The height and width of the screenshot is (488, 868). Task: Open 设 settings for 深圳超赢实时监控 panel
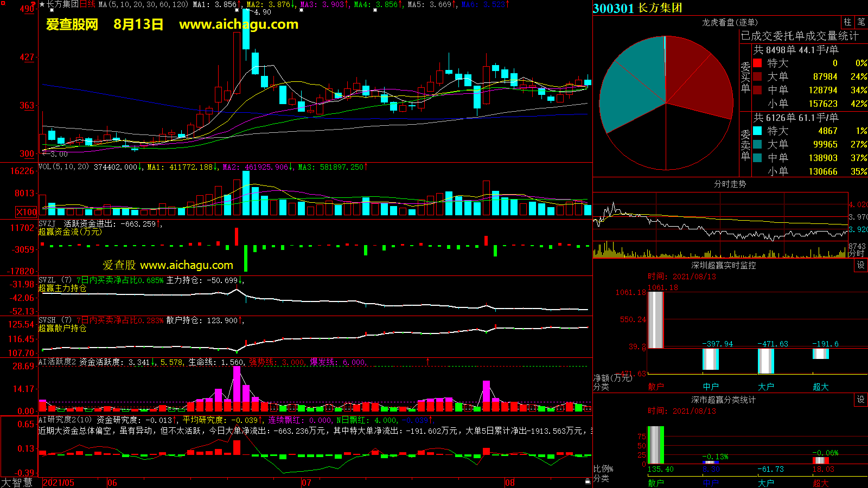tap(861, 265)
